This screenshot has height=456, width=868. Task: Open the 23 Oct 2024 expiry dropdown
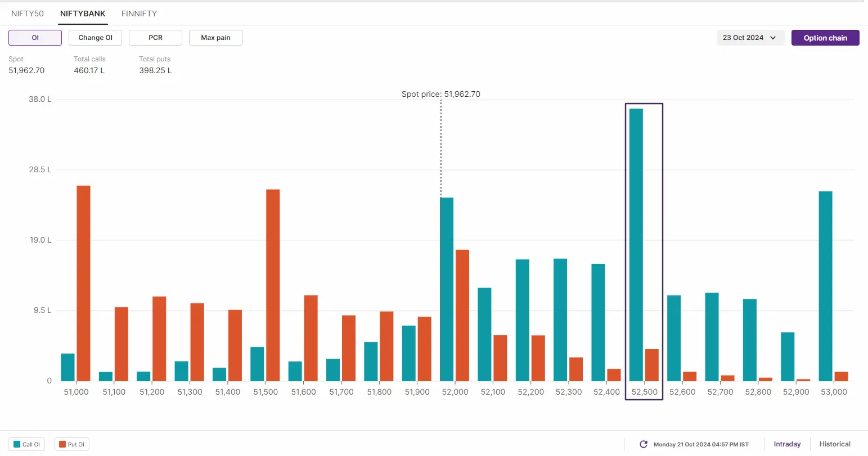(750, 38)
